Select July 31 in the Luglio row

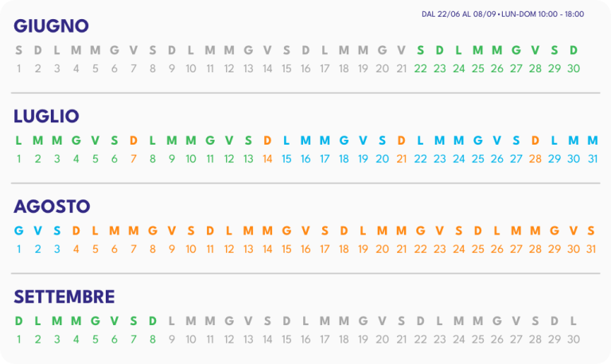pyautogui.click(x=593, y=159)
